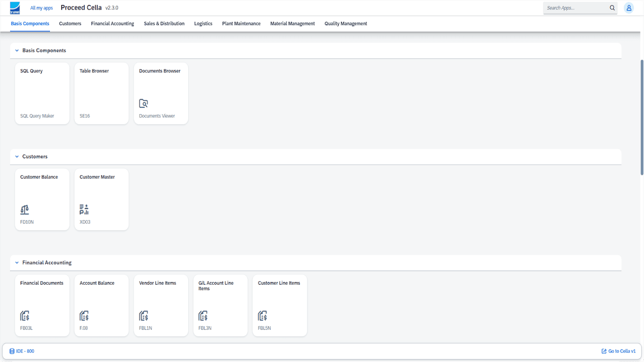Collapse the Financial Accounting section
Viewport: 644px width, 362px height.
[17, 263]
